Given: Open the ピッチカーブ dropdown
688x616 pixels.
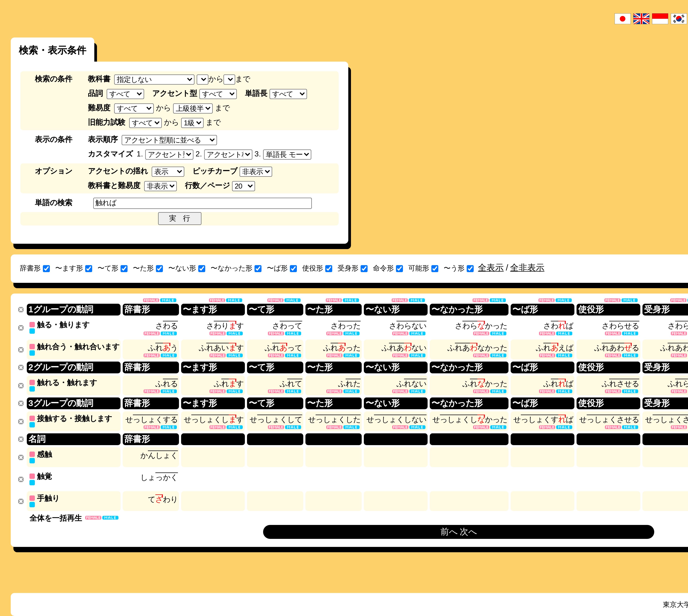Looking at the screenshot, I should (256, 172).
